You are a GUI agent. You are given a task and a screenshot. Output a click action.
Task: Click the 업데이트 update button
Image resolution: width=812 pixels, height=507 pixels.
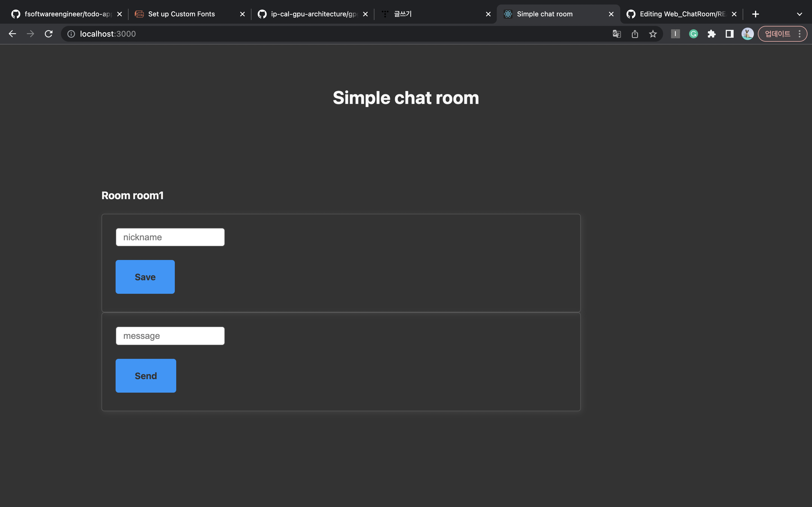(777, 34)
